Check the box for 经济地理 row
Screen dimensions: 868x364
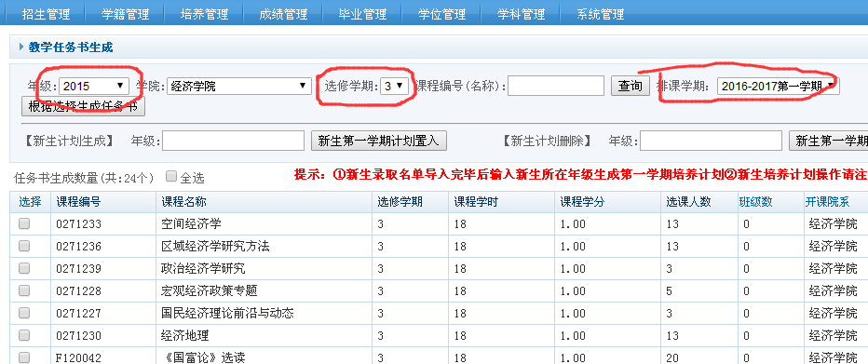24,335
